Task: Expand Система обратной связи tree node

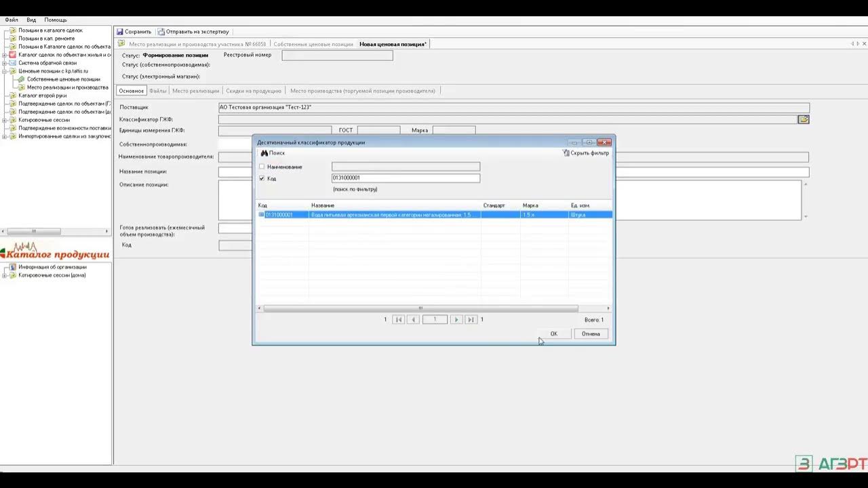Action: point(4,63)
